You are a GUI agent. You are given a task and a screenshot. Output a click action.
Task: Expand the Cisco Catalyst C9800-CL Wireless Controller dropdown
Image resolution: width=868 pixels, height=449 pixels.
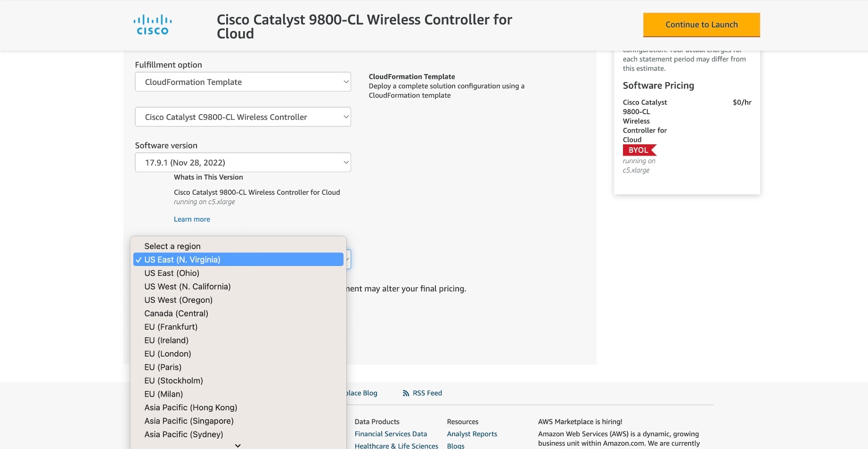(243, 117)
